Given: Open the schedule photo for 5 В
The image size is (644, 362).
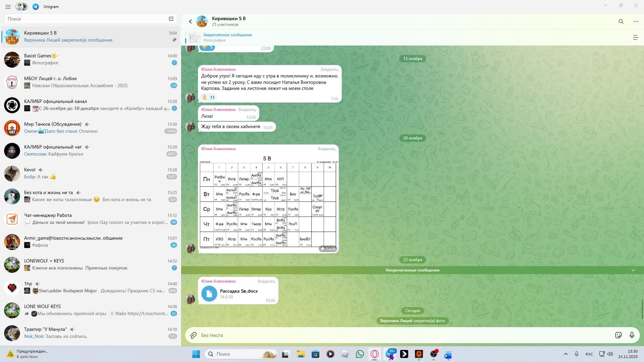Looking at the screenshot, I should [x=268, y=204].
